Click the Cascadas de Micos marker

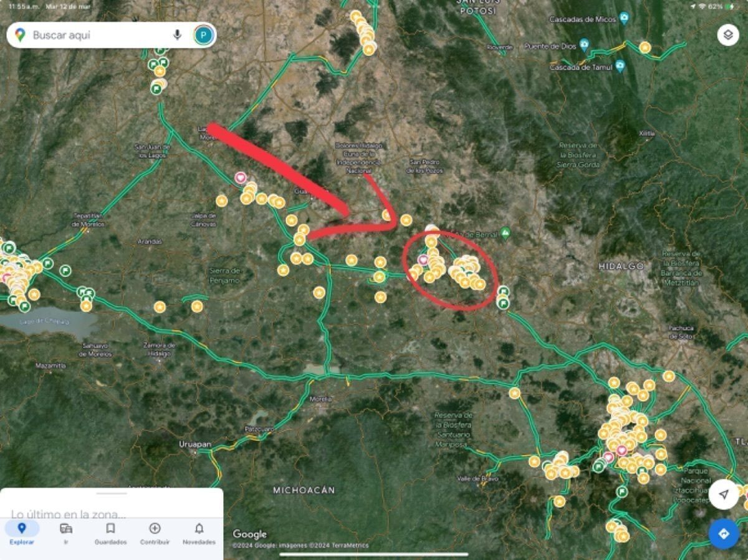point(624,18)
